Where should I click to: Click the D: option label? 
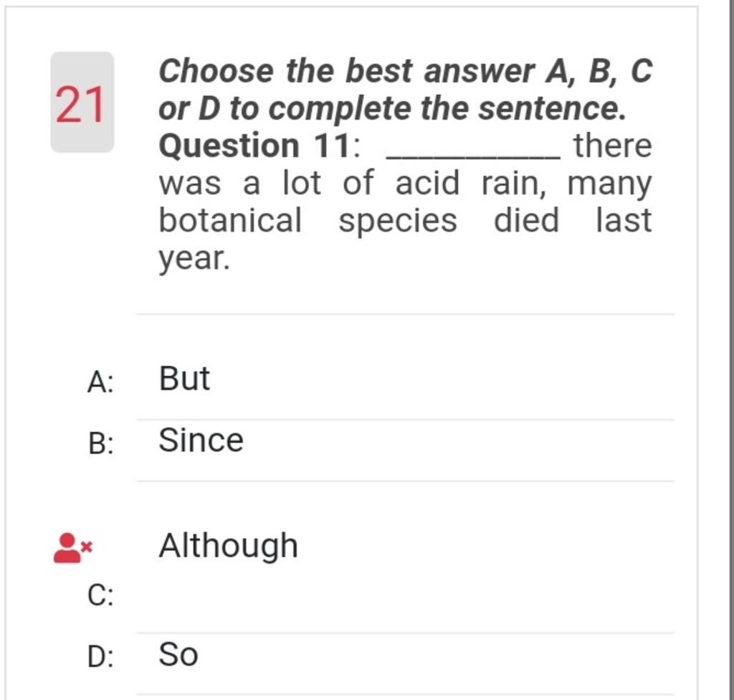[x=100, y=656]
